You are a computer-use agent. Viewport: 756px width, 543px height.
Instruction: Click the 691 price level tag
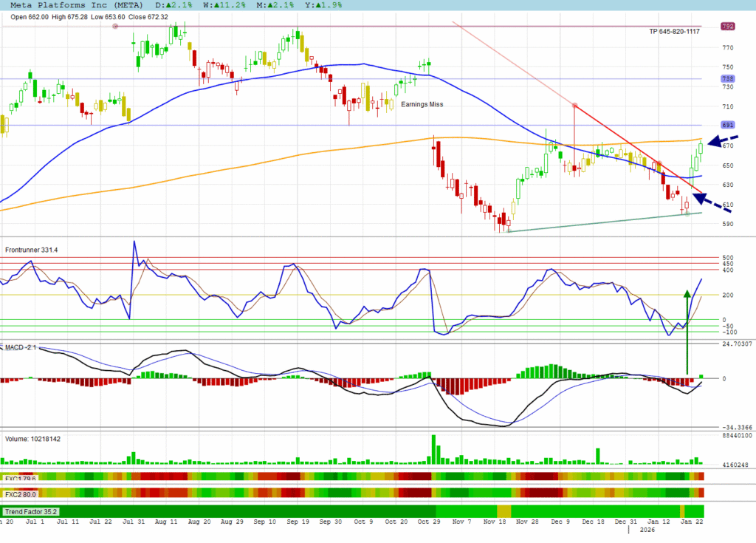[727, 125]
